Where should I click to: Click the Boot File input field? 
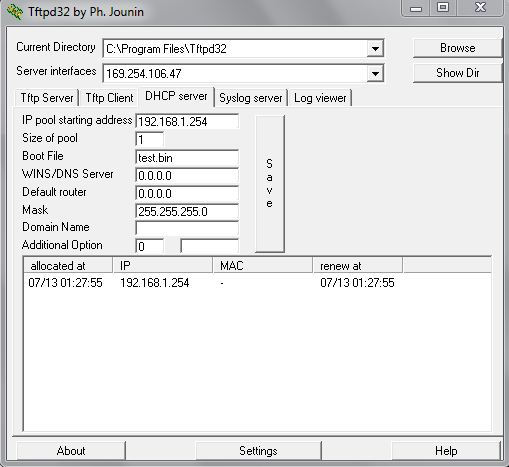pyautogui.click(x=187, y=158)
